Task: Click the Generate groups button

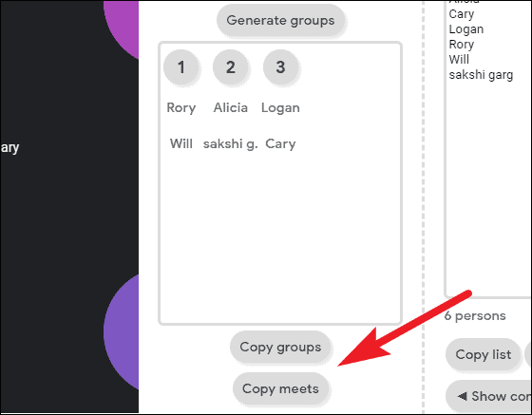Action: (280, 20)
